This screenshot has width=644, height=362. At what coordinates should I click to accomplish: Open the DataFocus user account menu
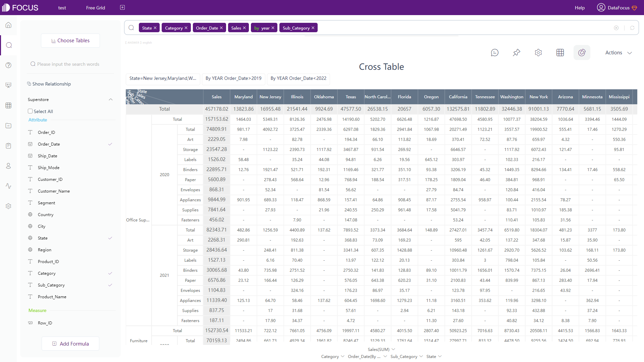617,7
